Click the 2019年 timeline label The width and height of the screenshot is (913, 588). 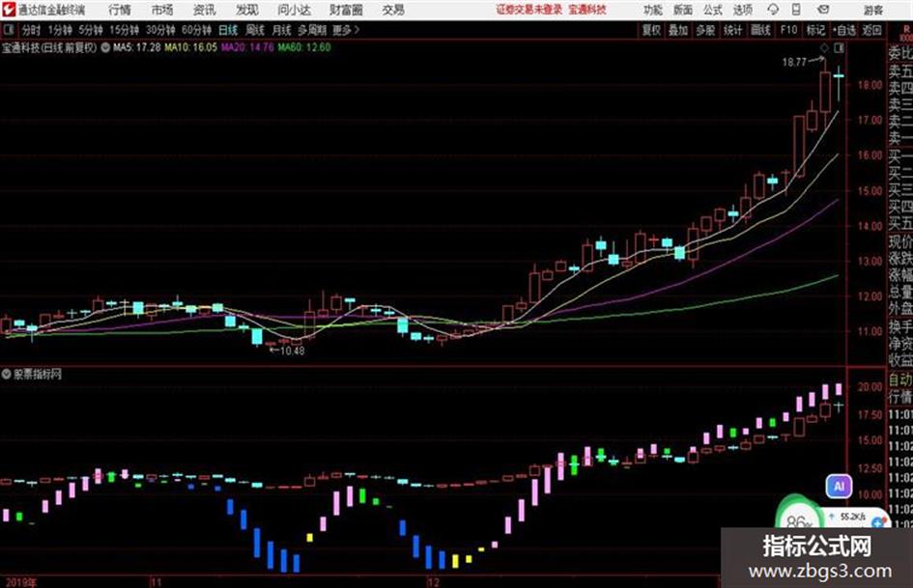21,582
